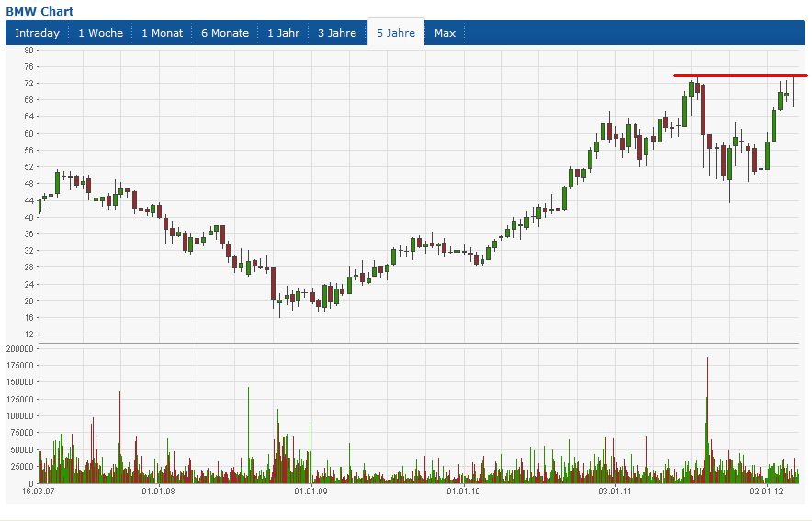This screenshot has height=521, width=812.
Task: Switch to the 3 Jahre view
Action: (x=337, y=33)
